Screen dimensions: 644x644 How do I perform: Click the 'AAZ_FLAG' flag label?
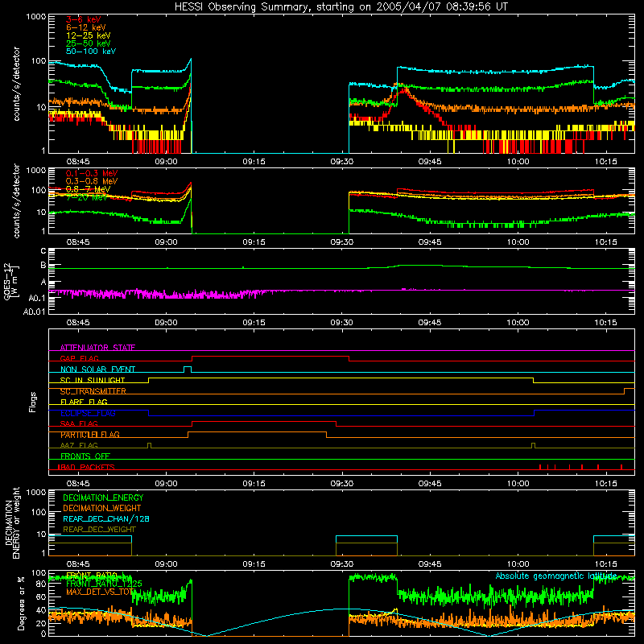(x=79, y=445)
